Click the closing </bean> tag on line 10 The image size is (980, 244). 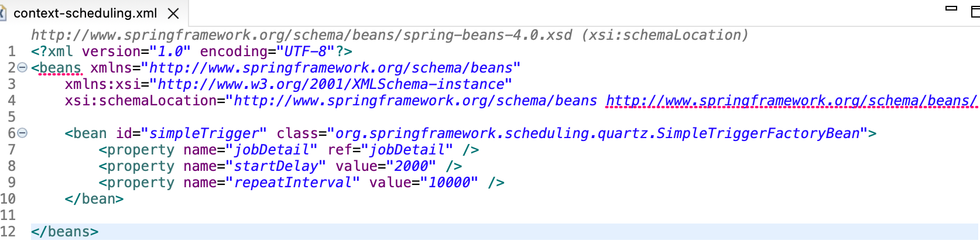click(94, 199)
